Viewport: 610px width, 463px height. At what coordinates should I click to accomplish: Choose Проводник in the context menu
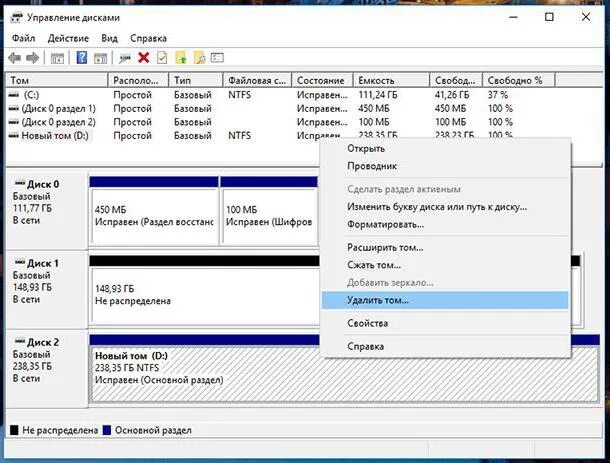click(445, 166)
